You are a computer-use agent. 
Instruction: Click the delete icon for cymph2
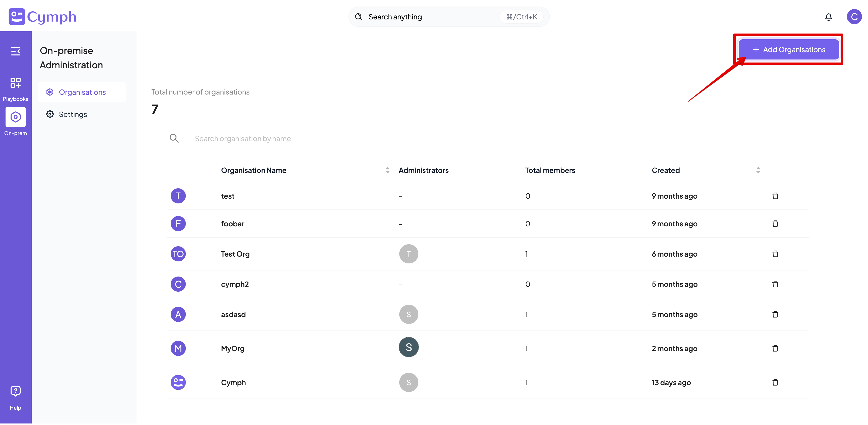(775, 284)
